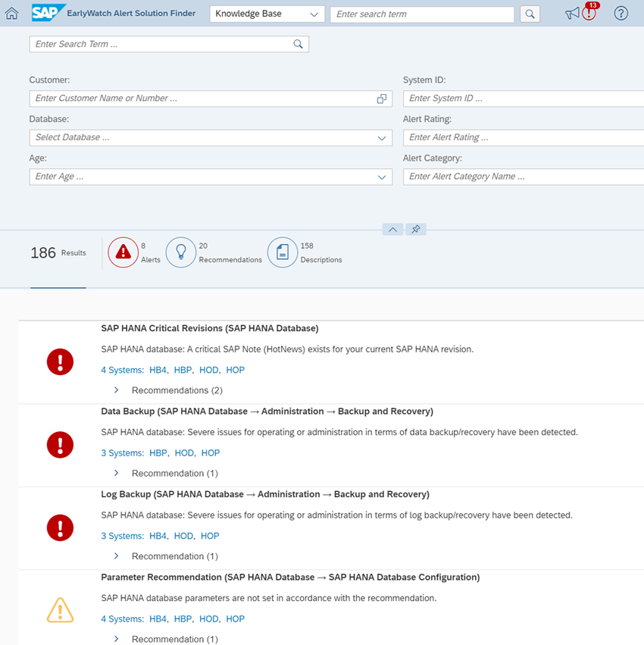Click the Parameter Recommendation result title
The width and height of the screenshot is (644, 645).
click(x=290, y=578)
